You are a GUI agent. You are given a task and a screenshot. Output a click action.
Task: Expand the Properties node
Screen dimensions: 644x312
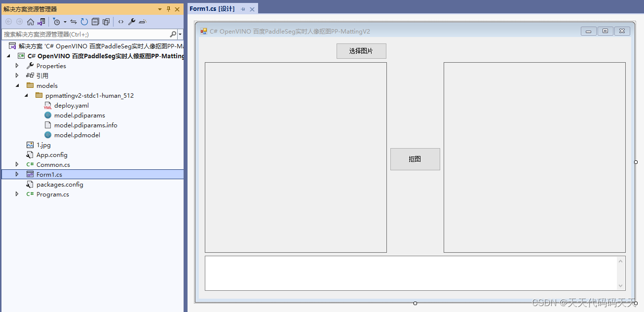point(17,66)
